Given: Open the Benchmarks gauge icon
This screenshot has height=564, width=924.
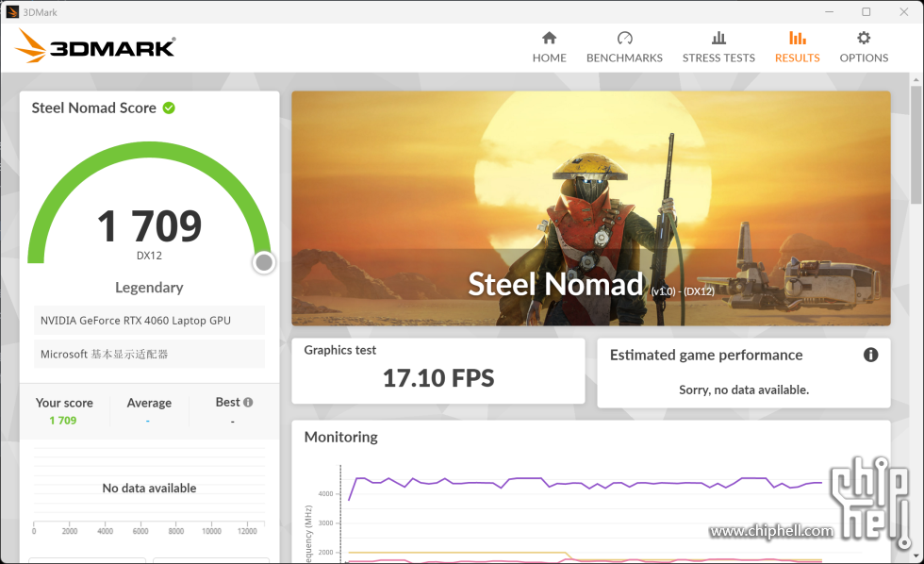Looking at the screenshot, I should point(624,39).
